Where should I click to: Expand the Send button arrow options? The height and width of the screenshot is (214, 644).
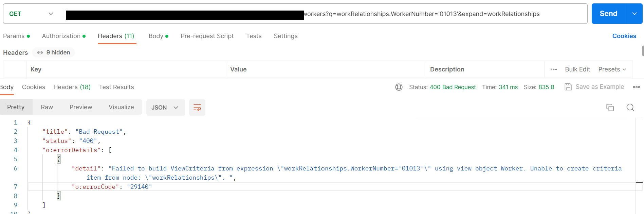pyautogui.click(x=634, y=14)
